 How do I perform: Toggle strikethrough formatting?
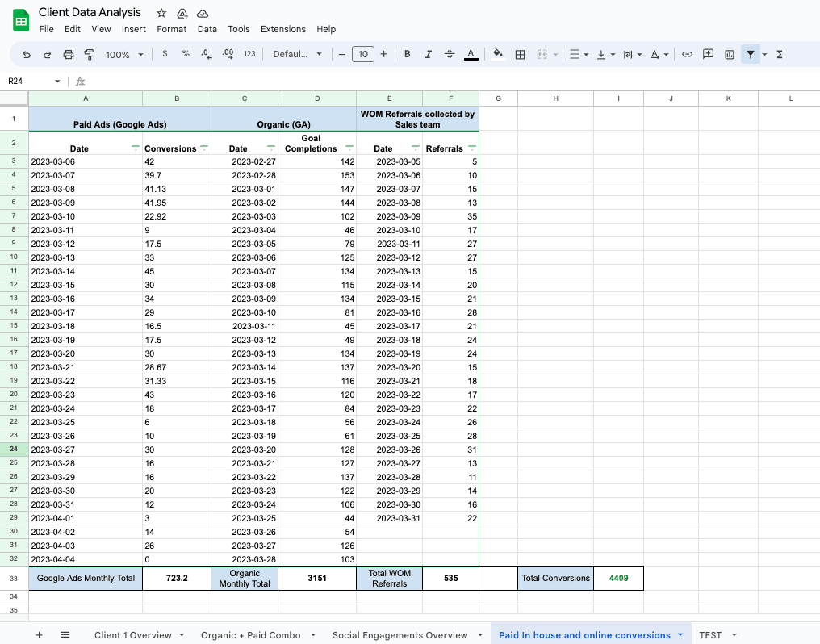[x=450, y=54]
